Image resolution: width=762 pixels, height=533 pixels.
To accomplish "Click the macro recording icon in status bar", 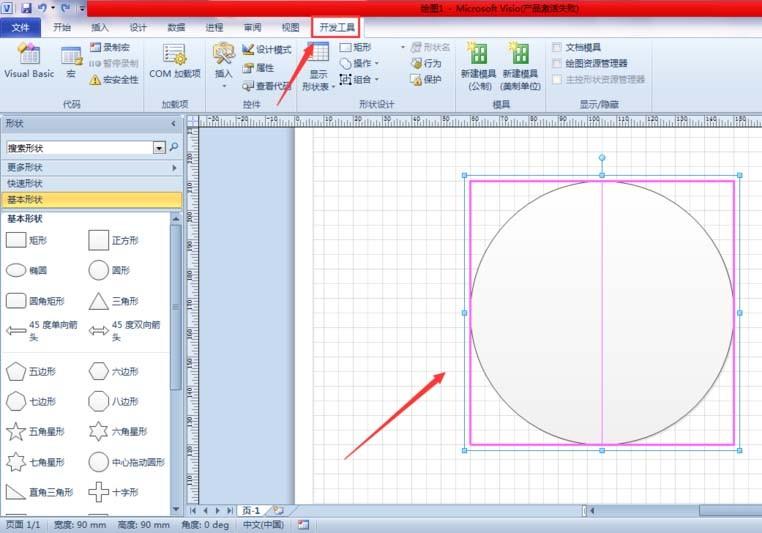I will point(303,525).
